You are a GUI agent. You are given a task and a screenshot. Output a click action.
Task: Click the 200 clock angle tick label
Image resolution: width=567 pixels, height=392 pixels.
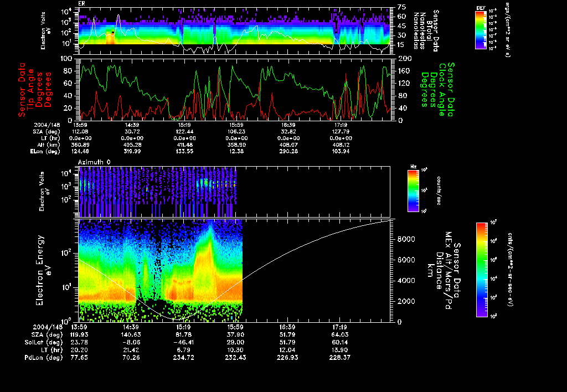(405, 59)
